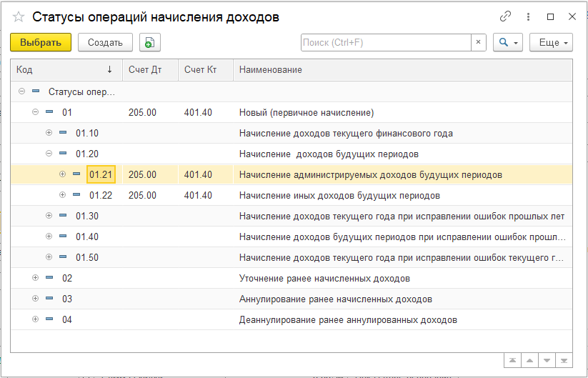Click the group icon of row 01.50

click(x=63, y=257)
